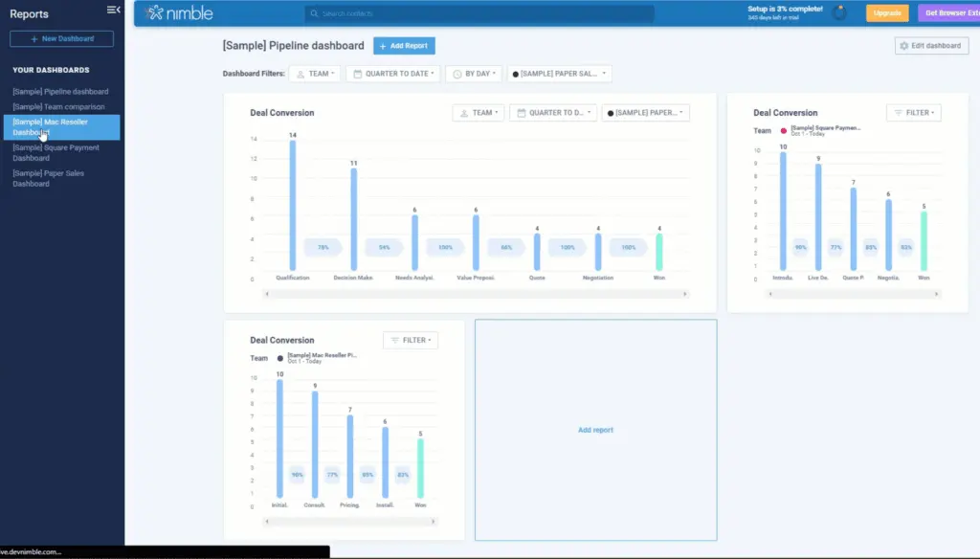Open dashboard TEAM filter dropdown

click(315, 74)
